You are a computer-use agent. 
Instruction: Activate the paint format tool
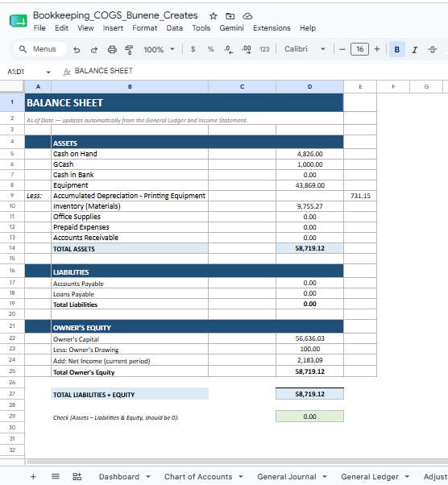tap(129, 49)
